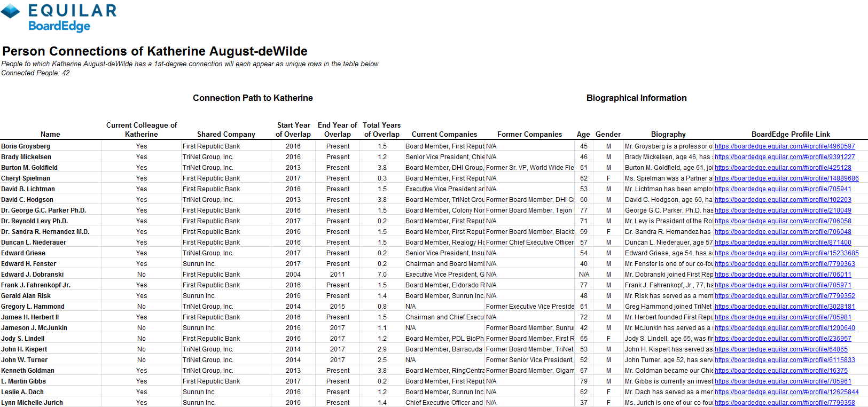Viewport: 868px width, 407px height.
Task: Open Duncan L. Niederauer's profile link
Action: pos(783,242)
